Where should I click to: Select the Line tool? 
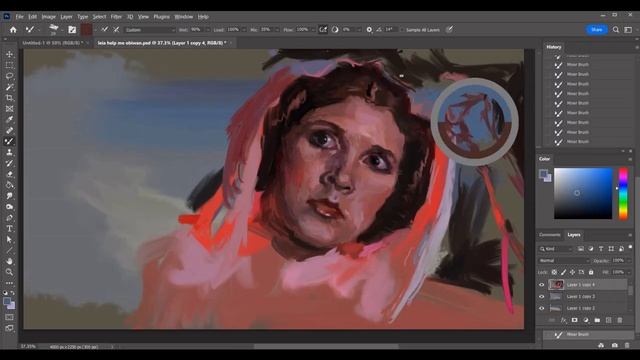(9, 250)
